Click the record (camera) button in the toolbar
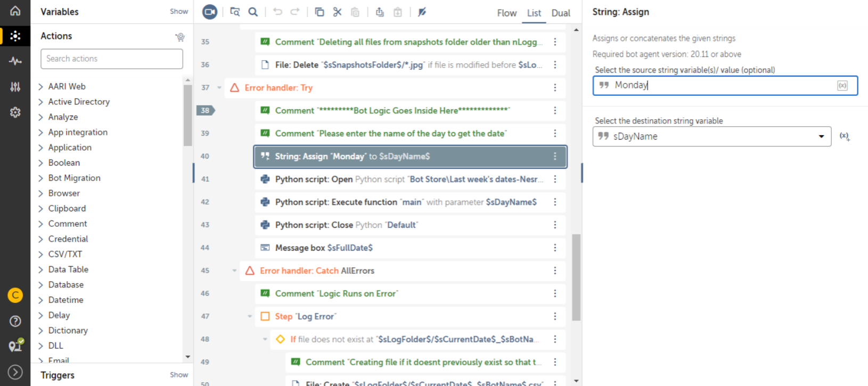 tap(210, 12)
